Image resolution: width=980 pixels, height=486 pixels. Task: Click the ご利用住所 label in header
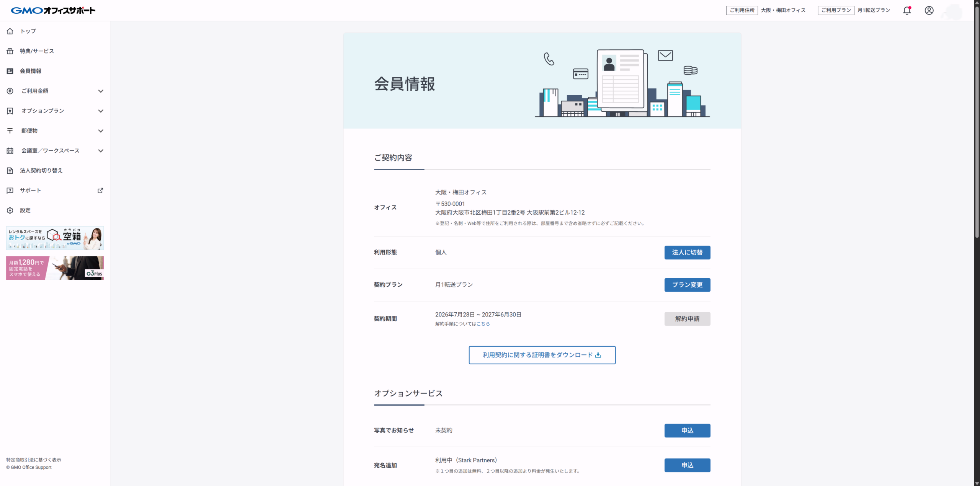(742, 10)
